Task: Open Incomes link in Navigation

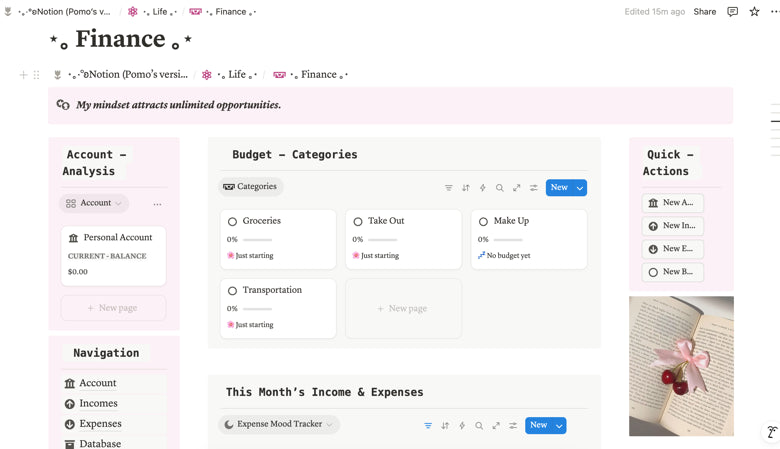Action: pos(98,404)
